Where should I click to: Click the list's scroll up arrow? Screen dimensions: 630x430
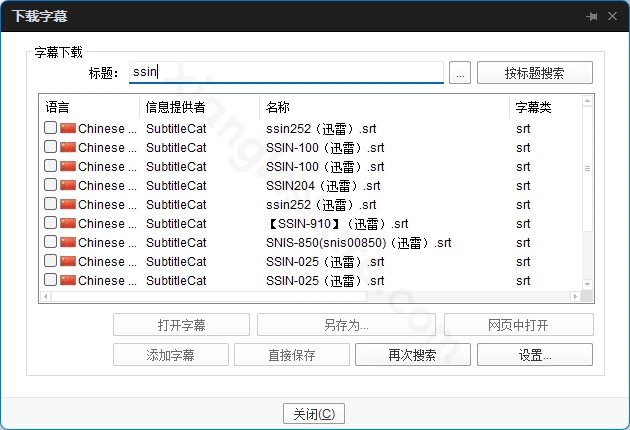click(x=587, y=100)
